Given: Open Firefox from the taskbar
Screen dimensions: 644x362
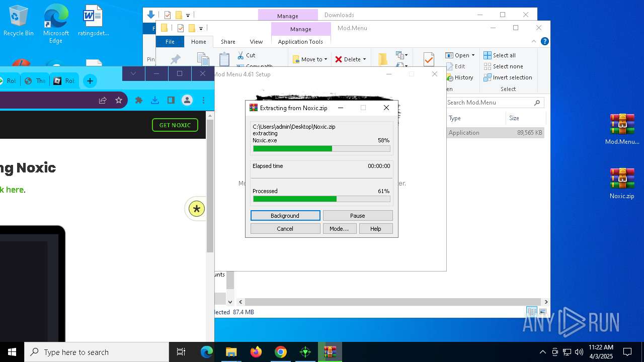Looking at the screenshot, I should (x=256, y=352).
